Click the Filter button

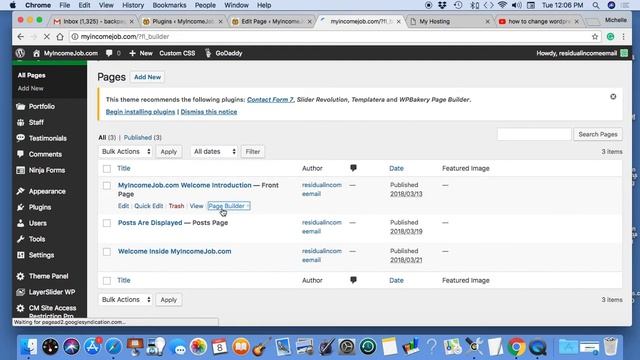click(x=253, y=151)
